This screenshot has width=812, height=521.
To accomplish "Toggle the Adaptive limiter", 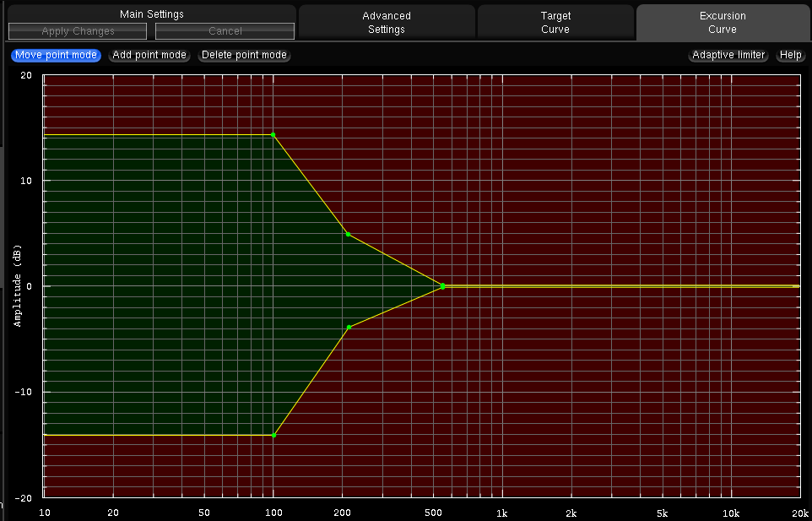I will (x=728, y=55).
